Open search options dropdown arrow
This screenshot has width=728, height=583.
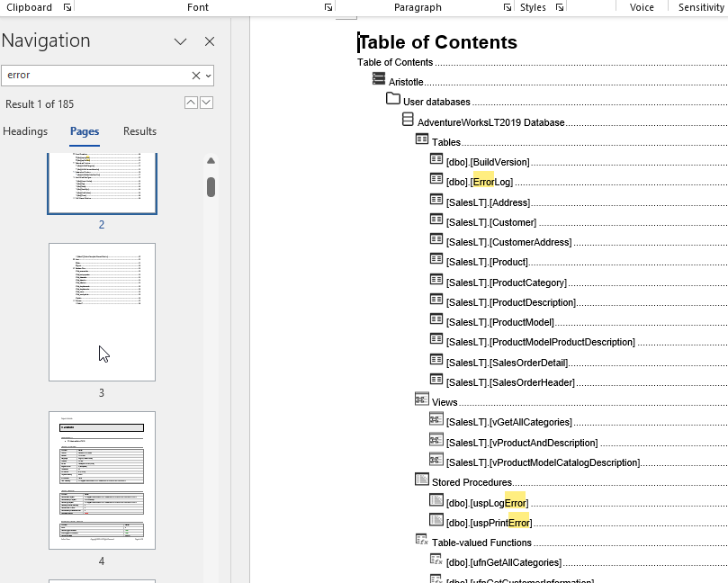click(209, 76)
